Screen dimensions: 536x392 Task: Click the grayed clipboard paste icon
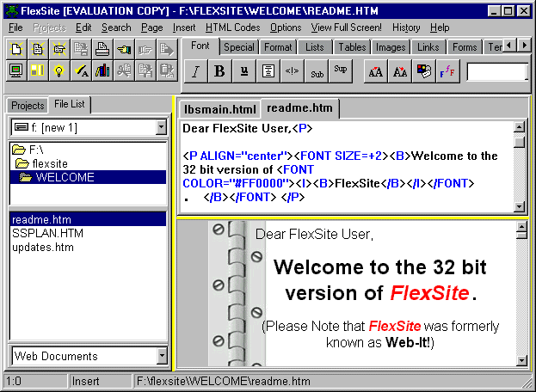coord(166,70)
